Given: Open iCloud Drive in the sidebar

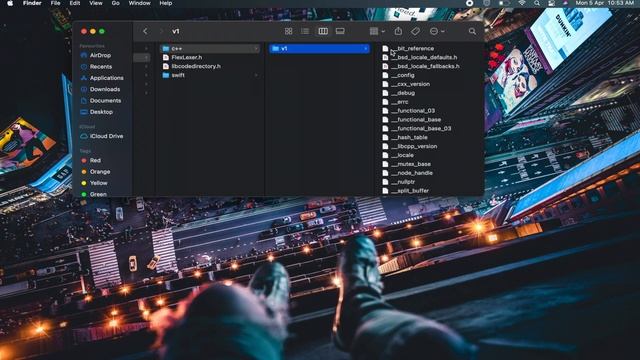Looking at the screenshot, I should pos(106,136).
